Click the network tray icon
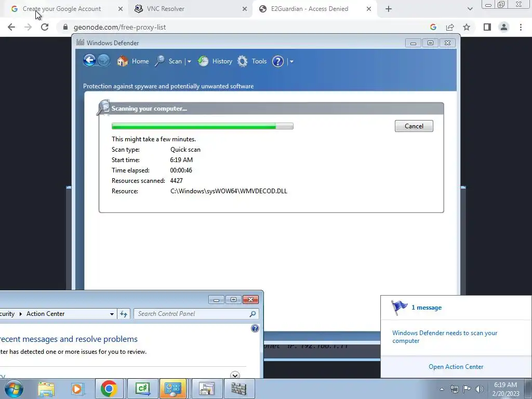This screenshot has width=532, height=399. coord(454,389)
